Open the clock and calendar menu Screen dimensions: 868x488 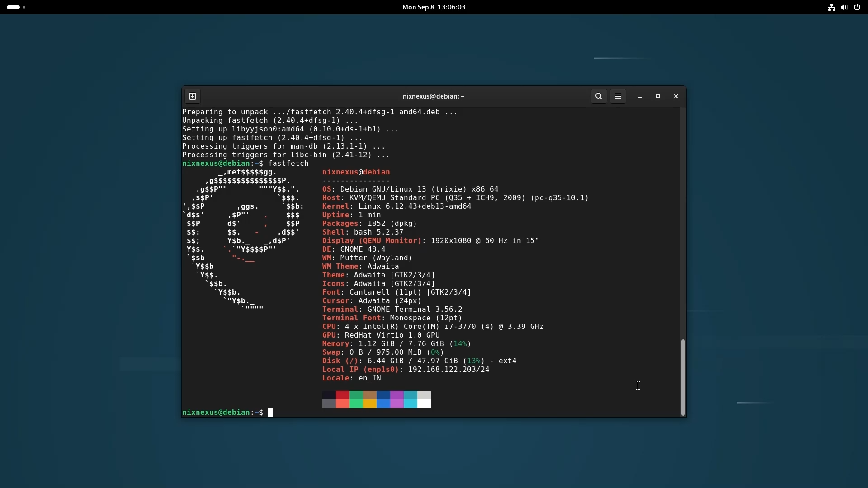pos(434,7)
